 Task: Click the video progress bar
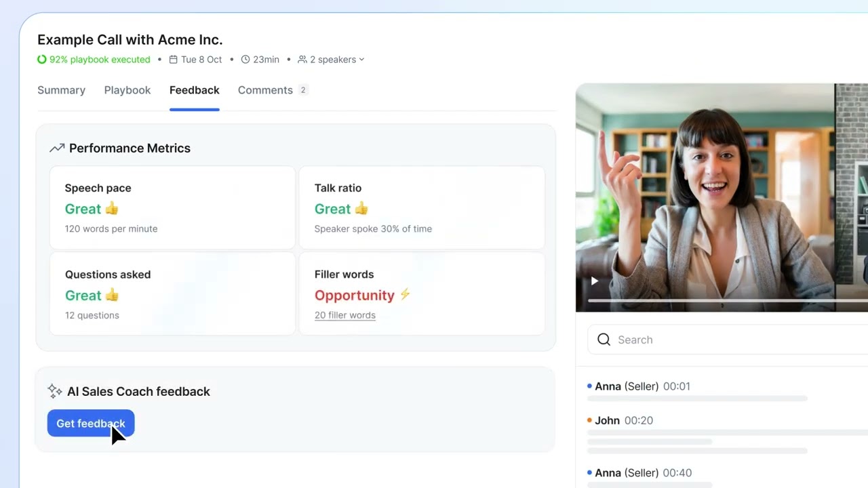pyautogui.click(x=728, y=300)
